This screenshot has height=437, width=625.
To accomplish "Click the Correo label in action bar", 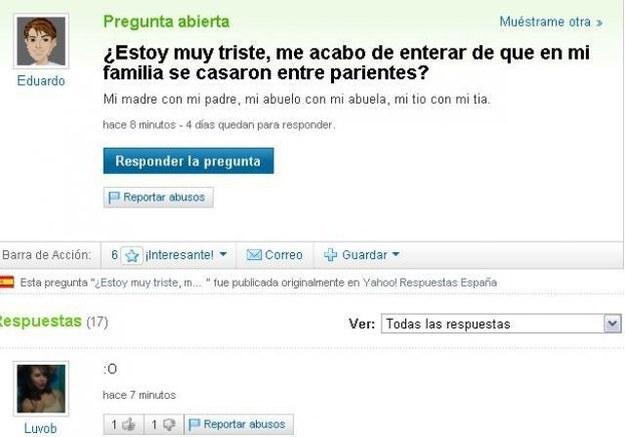I will tap(283, 255).
